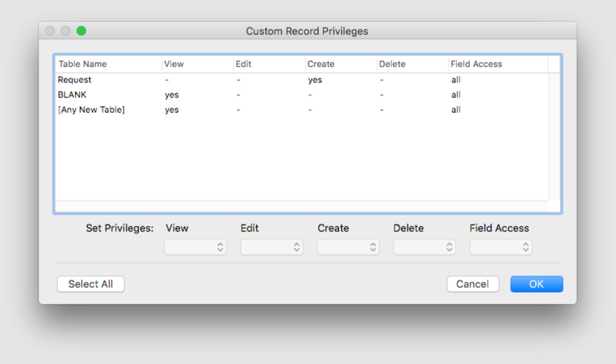The width and height of the screenshot is (616, 364).
Task: Click the Cancel button
Action: click(473, 284)
